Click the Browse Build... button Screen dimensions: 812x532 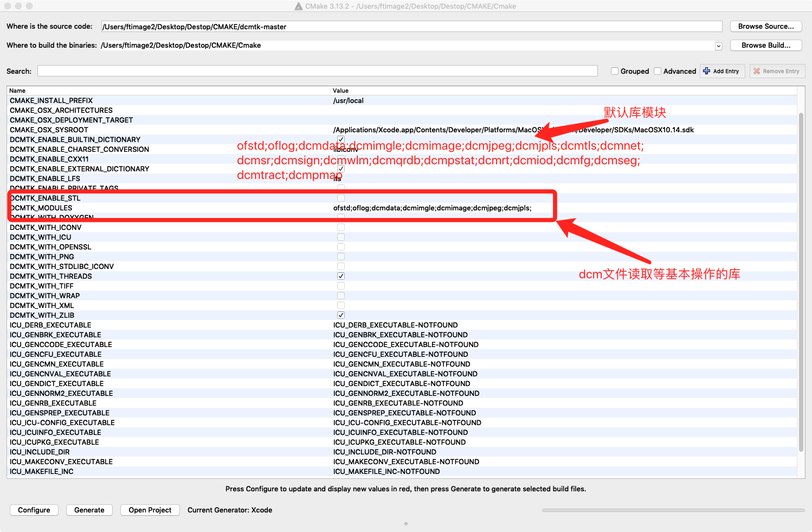tap(766, 45)
